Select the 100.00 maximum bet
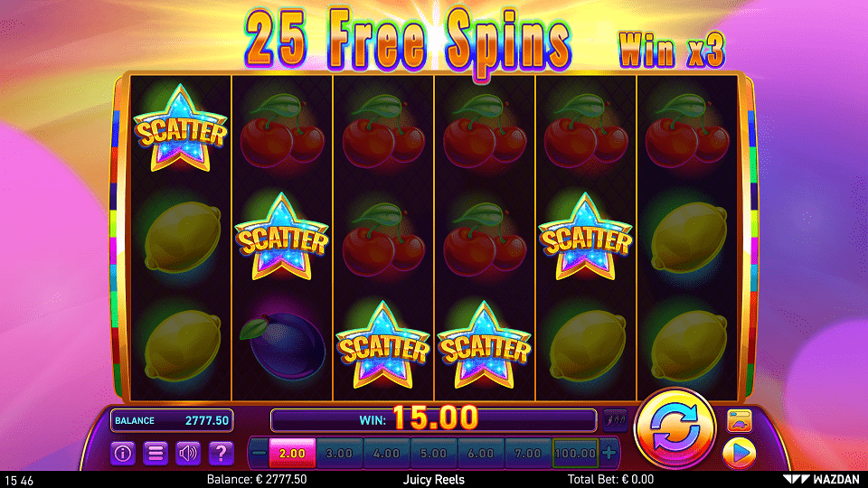The width and height of the screenshot is (868, 488). pyautogui.click(x=576, y=453)
